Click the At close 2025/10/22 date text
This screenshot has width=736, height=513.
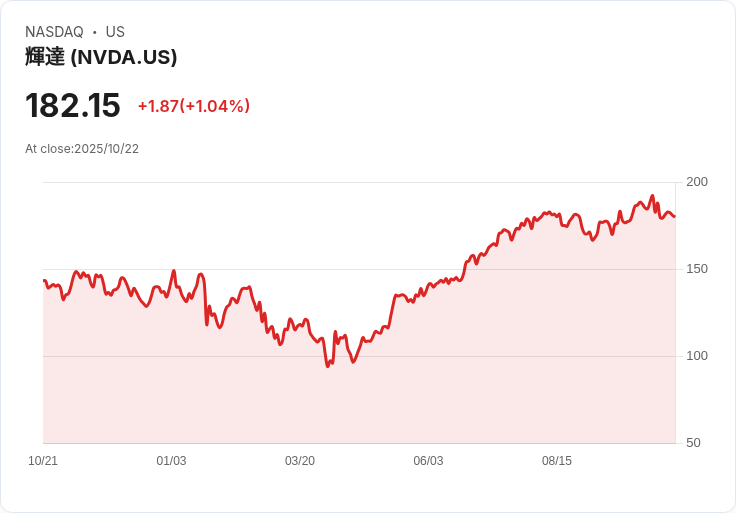coord(82,149)
